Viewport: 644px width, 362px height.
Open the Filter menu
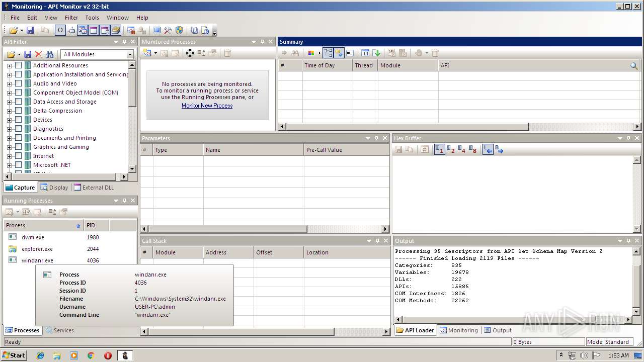71,18
